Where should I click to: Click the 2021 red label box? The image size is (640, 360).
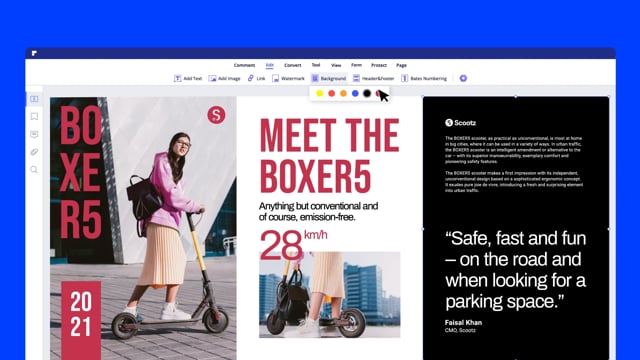[81, 320]
